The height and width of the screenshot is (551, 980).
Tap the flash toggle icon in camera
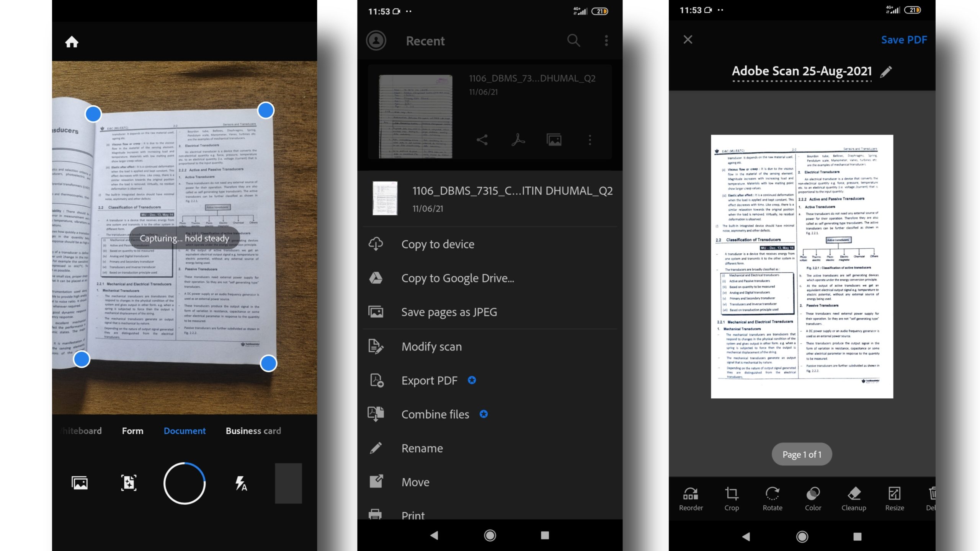click(x=241, y=483)
